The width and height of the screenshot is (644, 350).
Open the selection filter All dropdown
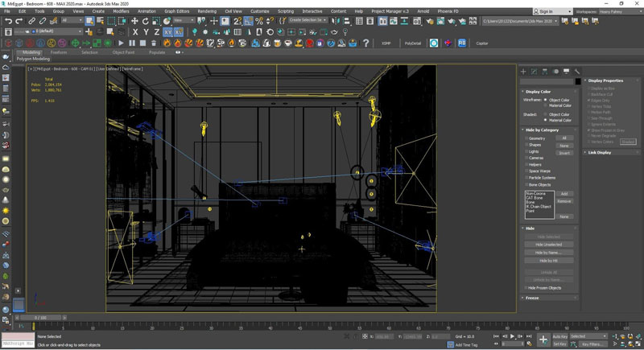coord(72,21)
